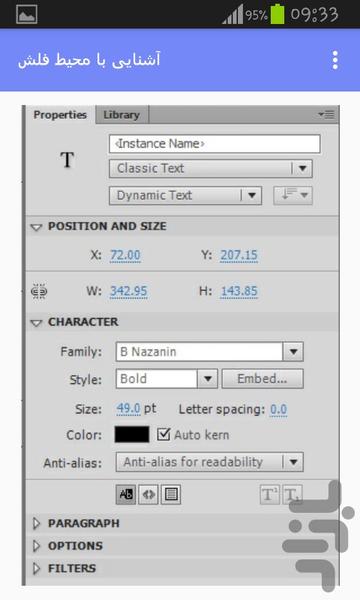The width and height of the screenshot is (360, 600).
Task: Click the letter spacing value 0.0
Action: (279, 409)
